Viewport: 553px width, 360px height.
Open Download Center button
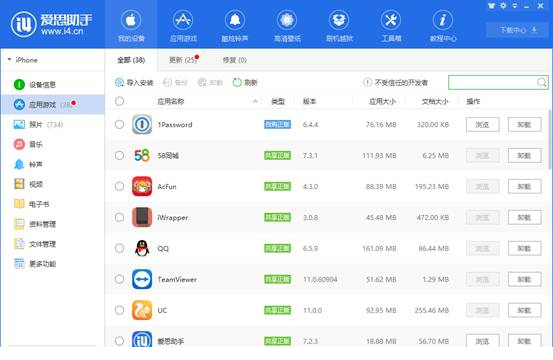point(518,30)
